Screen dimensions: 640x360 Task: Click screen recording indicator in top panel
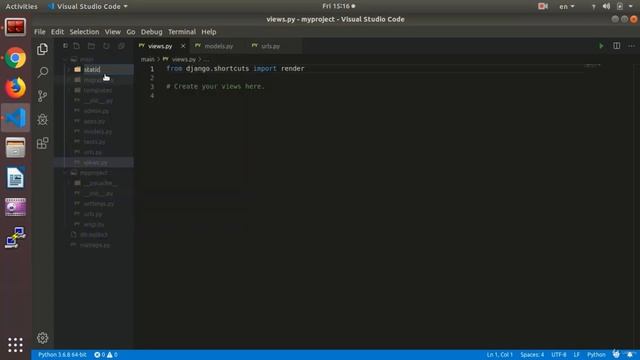(543, 6)
